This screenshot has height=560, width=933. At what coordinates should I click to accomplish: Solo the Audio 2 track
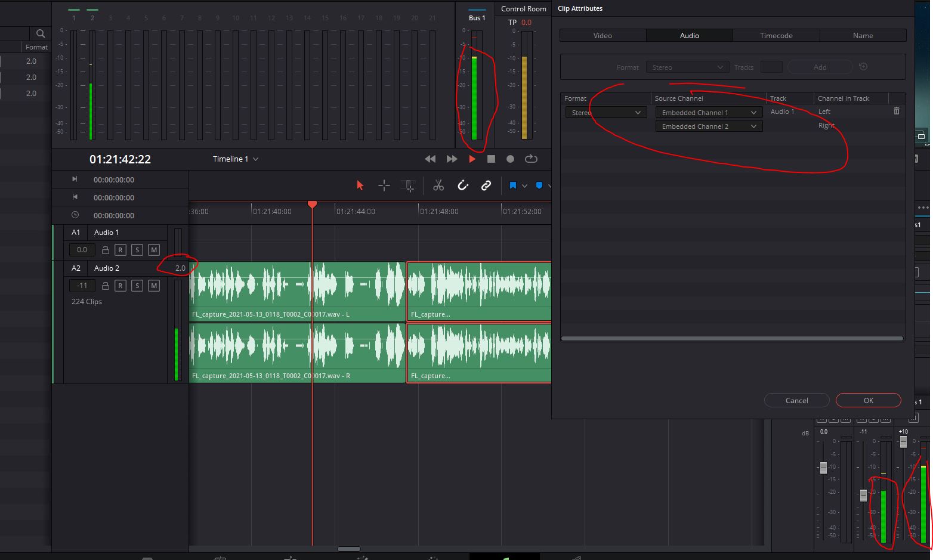click(137, 286)
